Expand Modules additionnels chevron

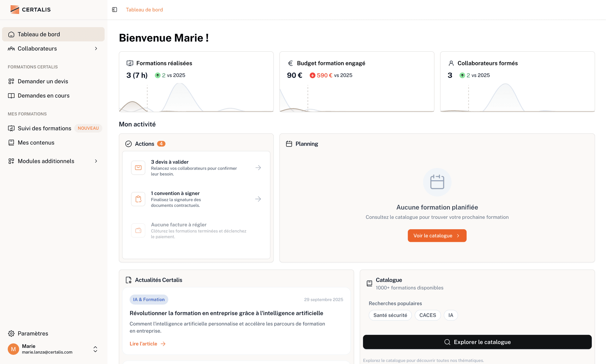click(x=96, y=161)
